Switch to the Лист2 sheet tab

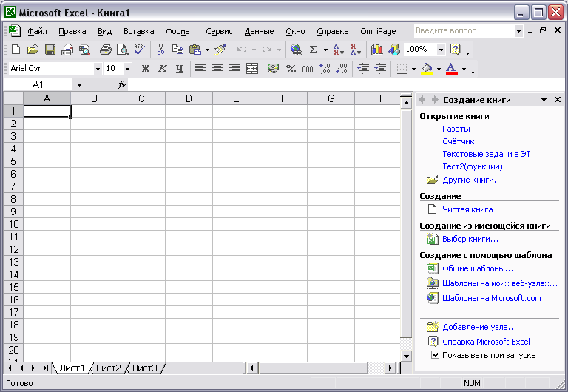(x=108, y=368)
